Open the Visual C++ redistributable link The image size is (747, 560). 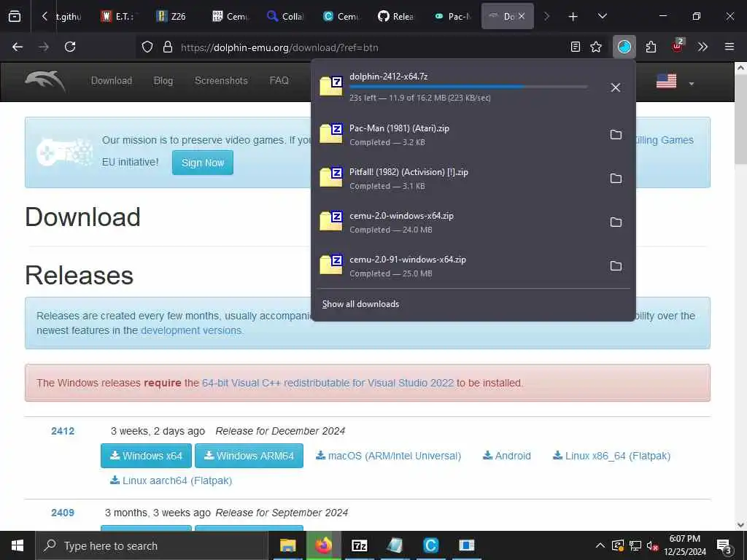click(x=328, y=383)
